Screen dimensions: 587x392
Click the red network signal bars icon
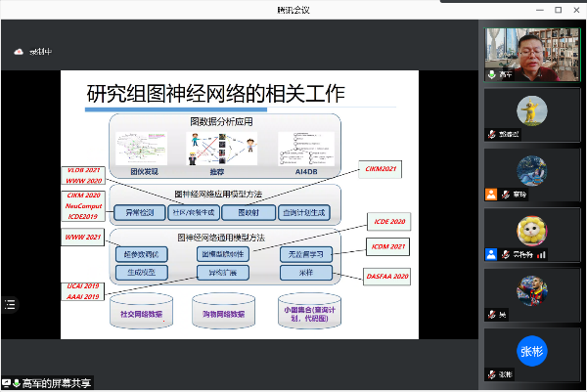pos(541,255)
